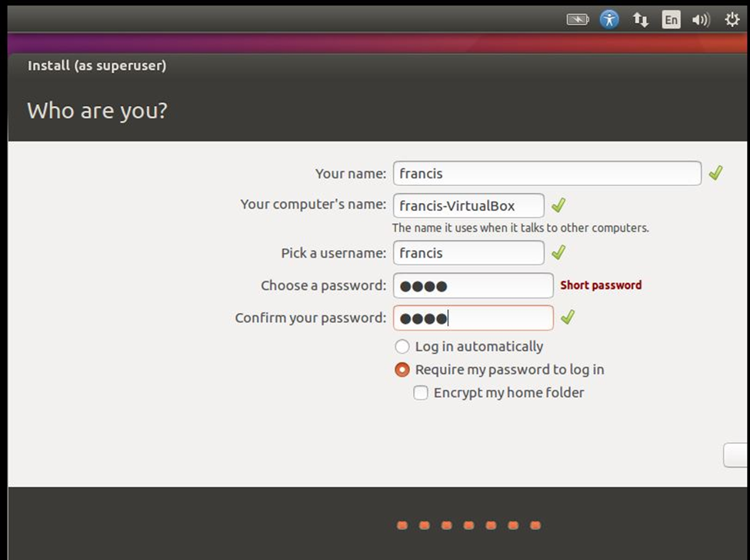
Task: Select Require my password to log in
Action: pos(499,369)
